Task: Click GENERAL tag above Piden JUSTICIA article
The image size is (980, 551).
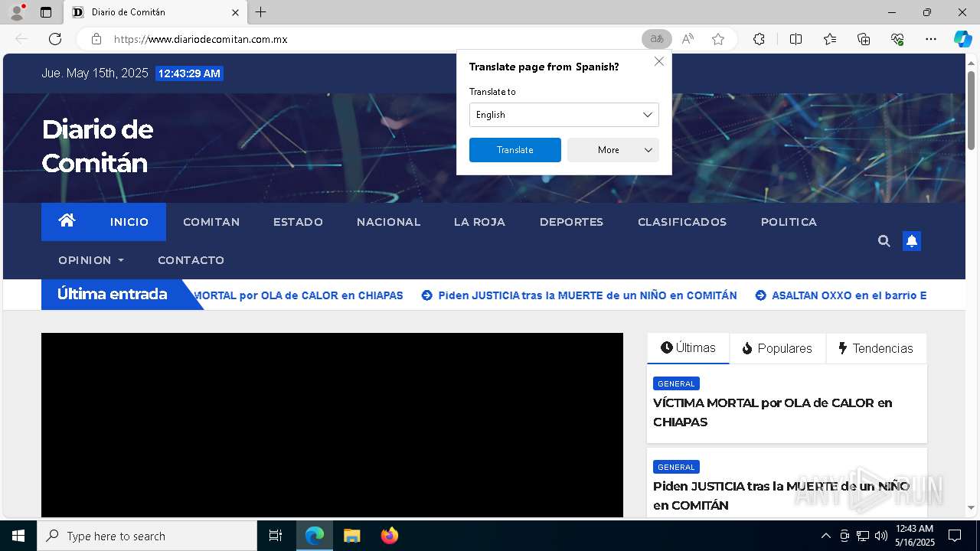Action: pyautogui.click(x=676, y=467)
